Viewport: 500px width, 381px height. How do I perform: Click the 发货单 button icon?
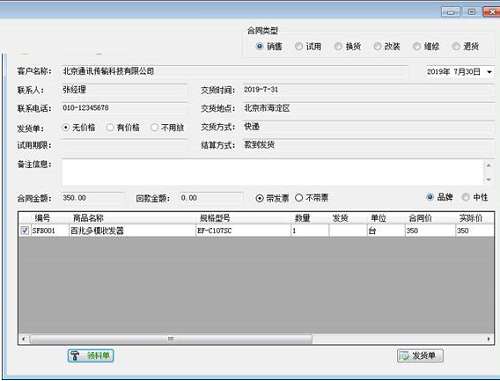pyautogui.click(x=405, y=356)
